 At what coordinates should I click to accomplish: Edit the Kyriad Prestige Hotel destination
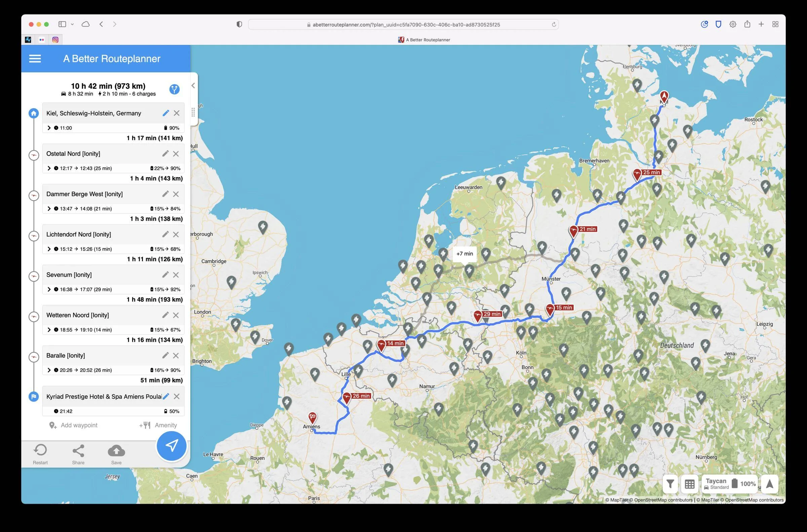click(166, 396)
